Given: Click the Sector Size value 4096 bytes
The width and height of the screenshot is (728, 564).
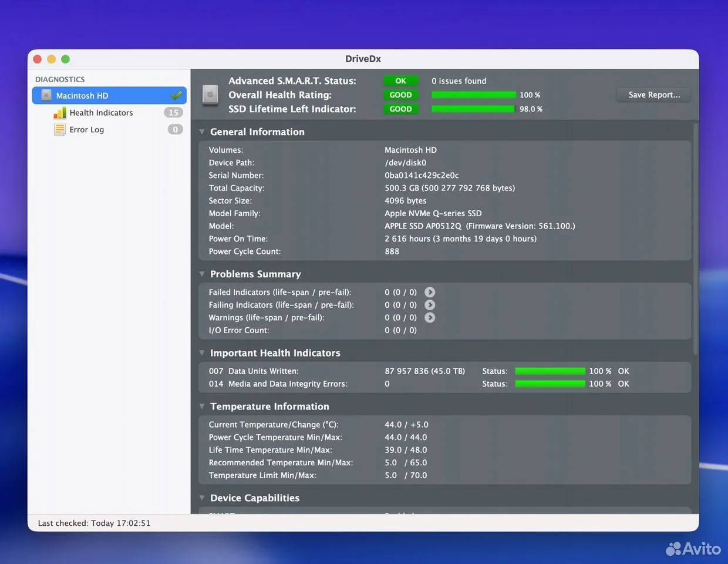Looking at the screenshot, I should pyautogui.click(x=405, y=201).
